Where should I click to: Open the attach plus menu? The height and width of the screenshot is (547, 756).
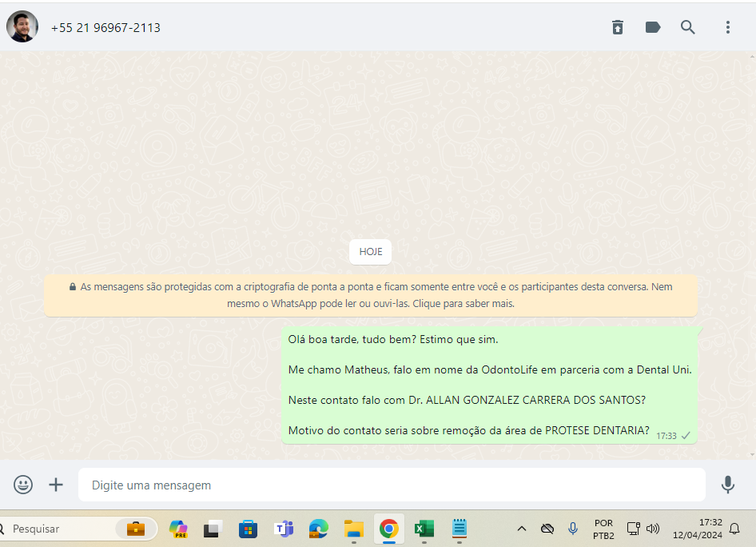coord(56,485)
